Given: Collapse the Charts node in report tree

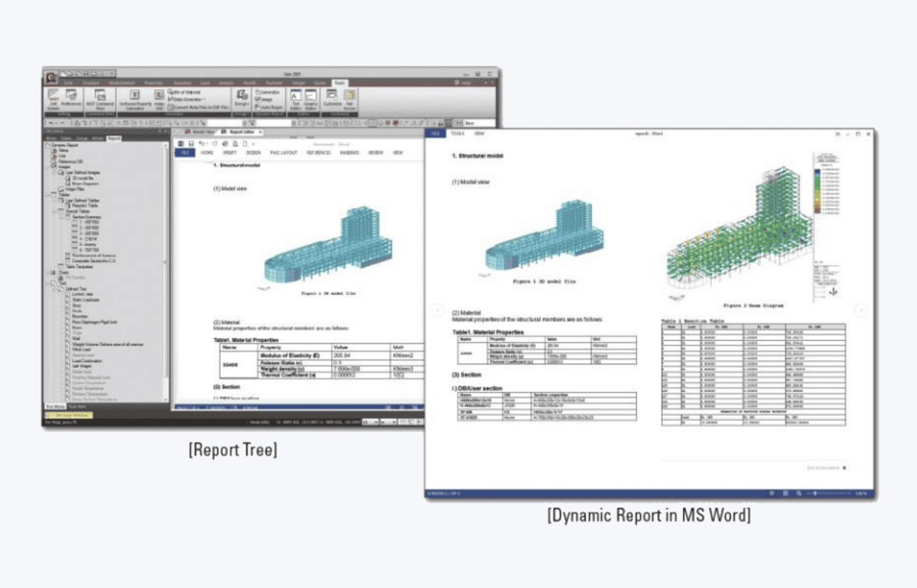Looking at the screenshot, I should [48, 272].
